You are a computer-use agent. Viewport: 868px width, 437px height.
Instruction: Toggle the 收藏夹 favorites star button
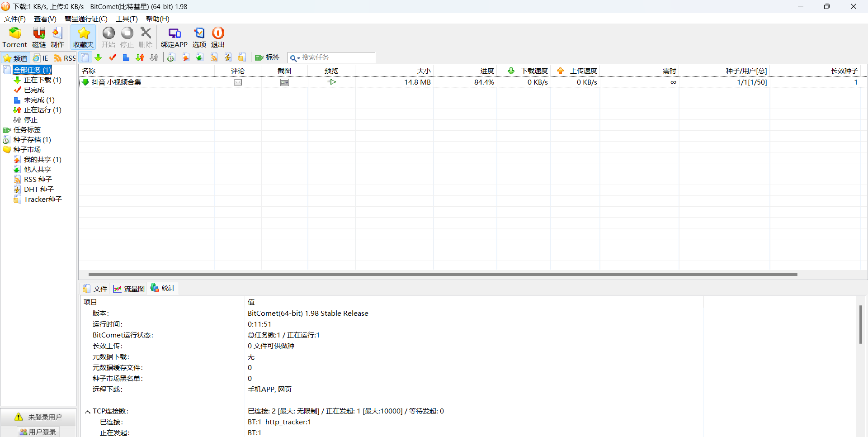click(84, 37)
